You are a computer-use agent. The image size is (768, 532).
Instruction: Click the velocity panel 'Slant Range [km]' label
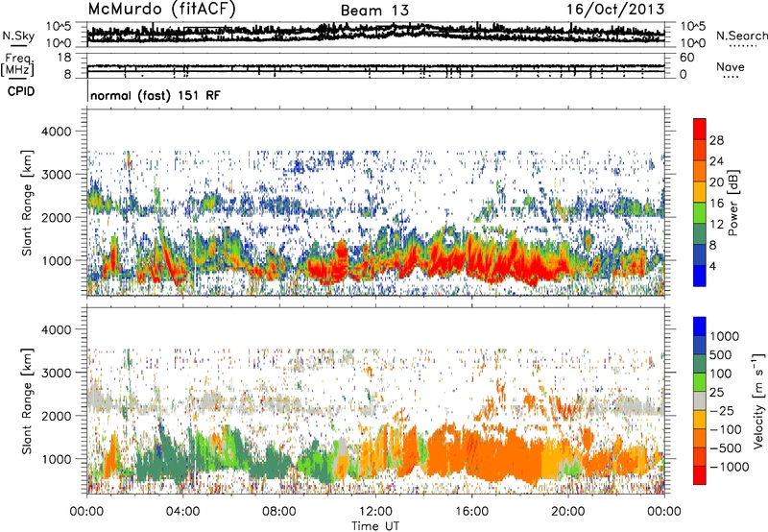pyautogui.click(x=28, y=400)
